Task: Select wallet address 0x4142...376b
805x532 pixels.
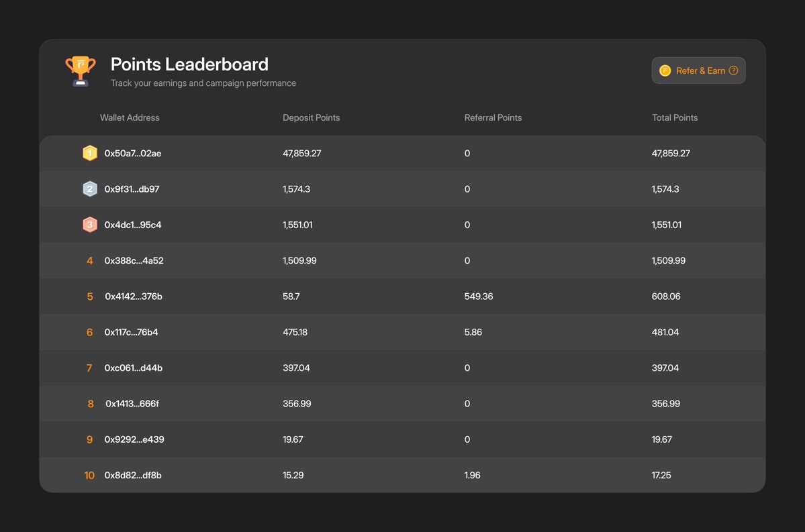Action: click(x=134, y=297)
